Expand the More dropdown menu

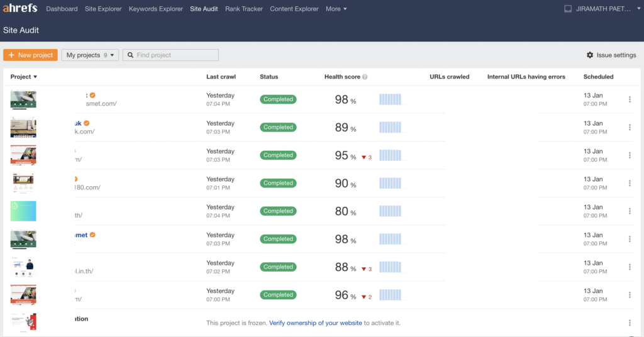[x=336, y=9]
